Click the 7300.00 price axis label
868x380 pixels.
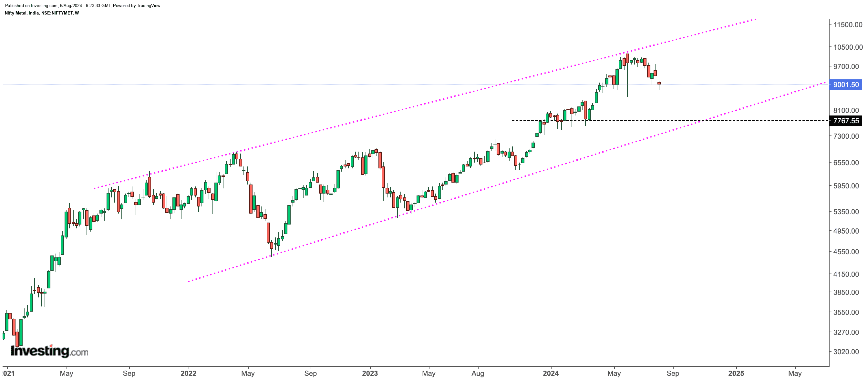coord(846,136)
